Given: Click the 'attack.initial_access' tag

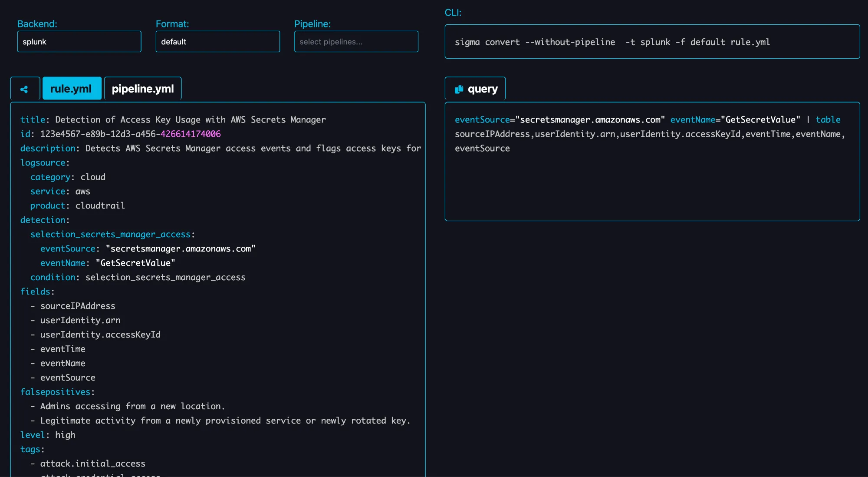Looking at the screenshot, I should point(88,464).
